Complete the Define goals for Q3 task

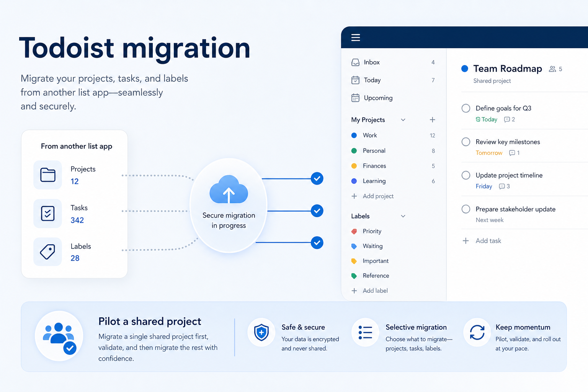466,108
